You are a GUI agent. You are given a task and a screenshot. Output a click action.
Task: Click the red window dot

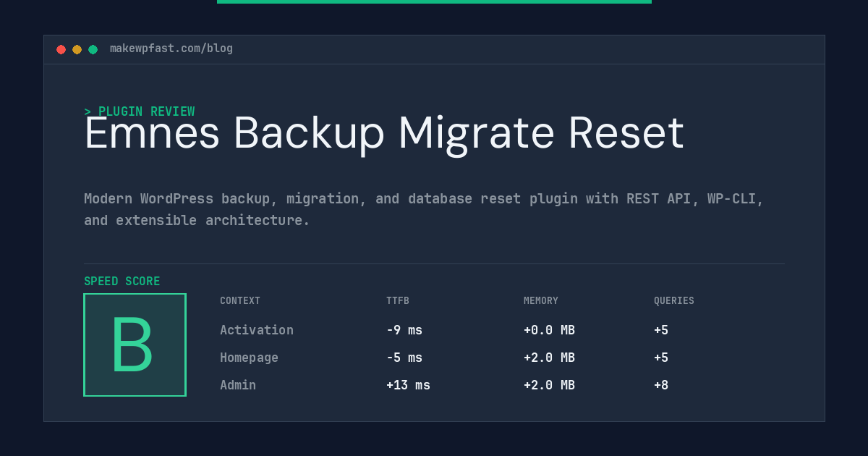click(x=61, y=49)
